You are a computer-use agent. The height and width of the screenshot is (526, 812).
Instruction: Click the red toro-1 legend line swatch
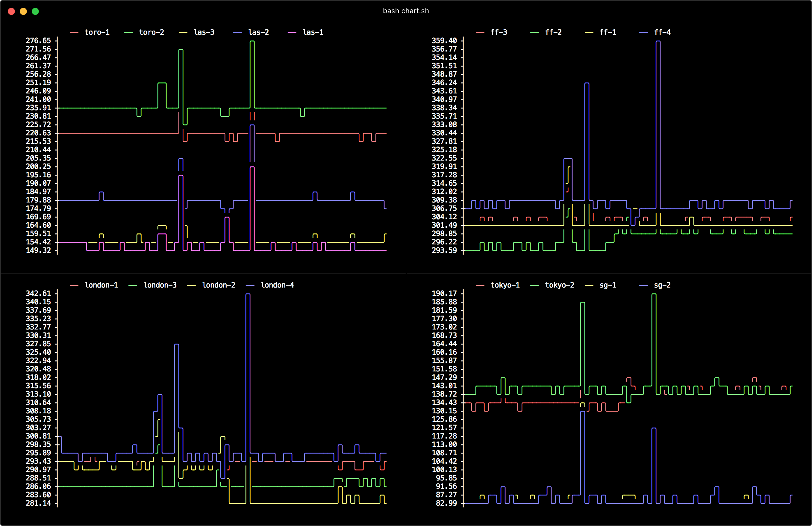pos(74,32)
